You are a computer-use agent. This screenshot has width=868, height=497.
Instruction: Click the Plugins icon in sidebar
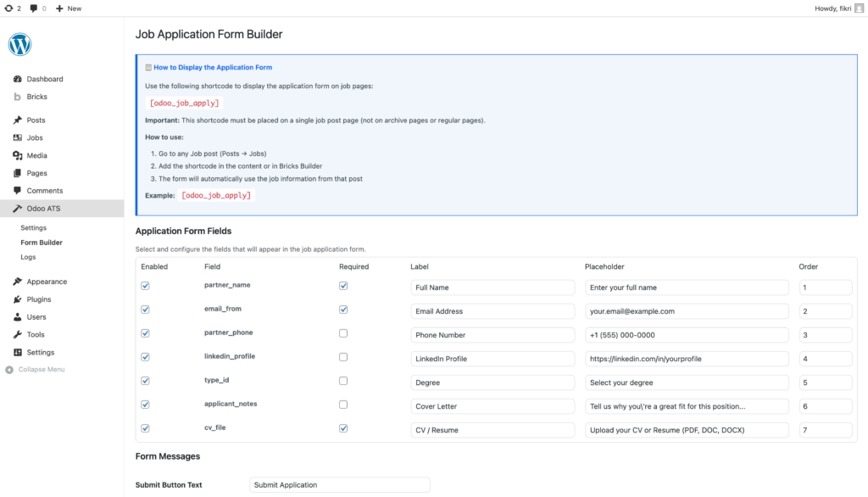click(18, 299)
